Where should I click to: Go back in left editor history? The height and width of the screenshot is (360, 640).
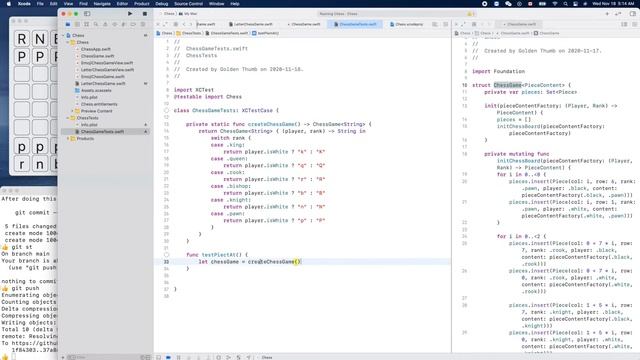point(184,24)
